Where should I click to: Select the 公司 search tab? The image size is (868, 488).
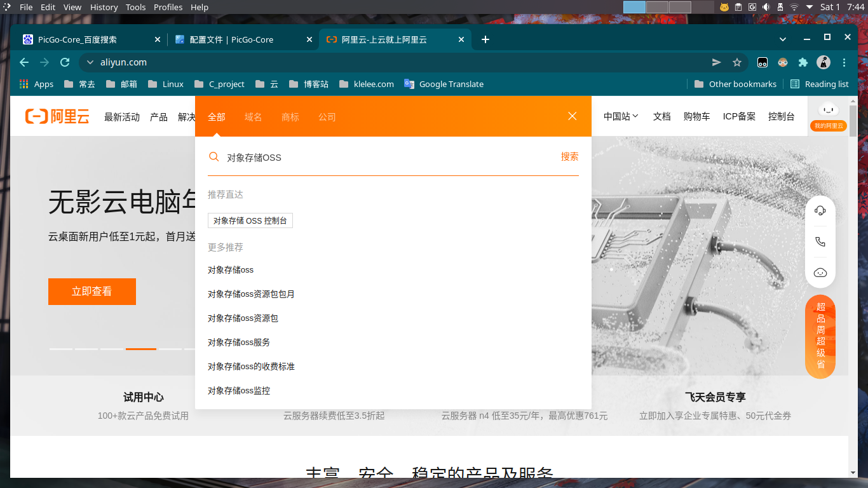[x=327, y=117]
